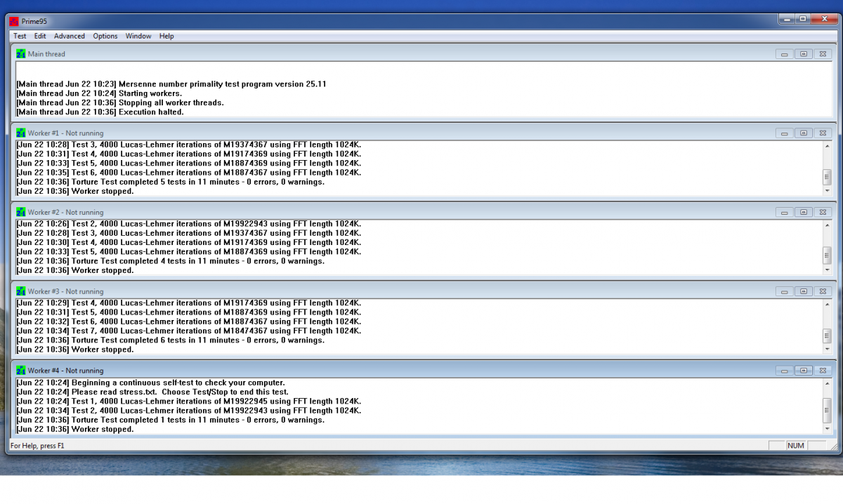
Task: Click 'Please read stress.txt' line in Worker #4
Action: click(x=152, y=392)
